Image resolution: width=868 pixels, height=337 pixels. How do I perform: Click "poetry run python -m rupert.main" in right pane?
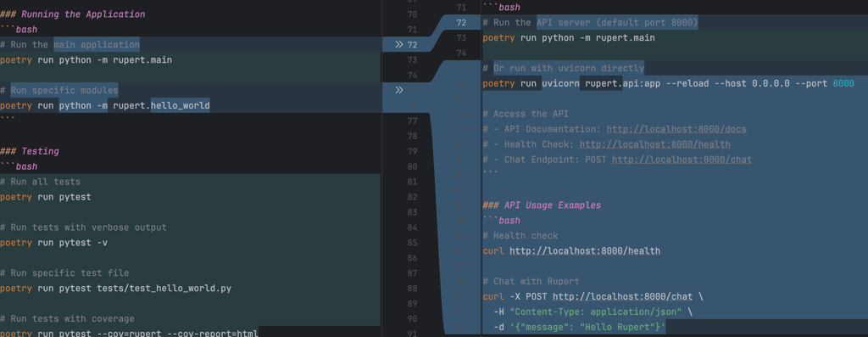(569, 37)
